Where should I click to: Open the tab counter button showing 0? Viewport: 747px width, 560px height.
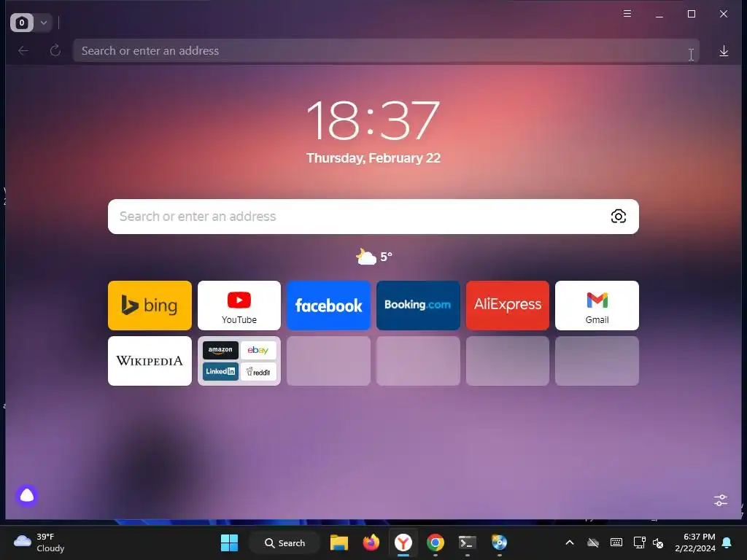click(x=22, y=23)
